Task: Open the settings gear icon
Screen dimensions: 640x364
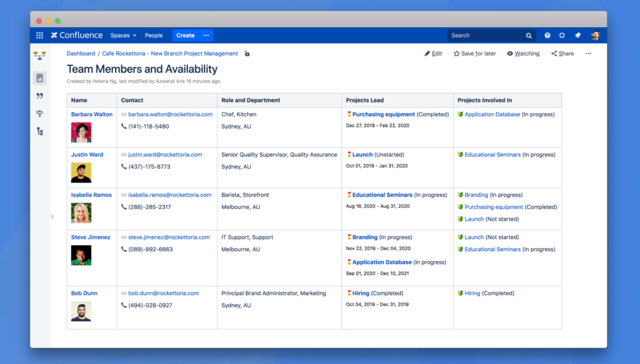Action: (x=562, y=35)
